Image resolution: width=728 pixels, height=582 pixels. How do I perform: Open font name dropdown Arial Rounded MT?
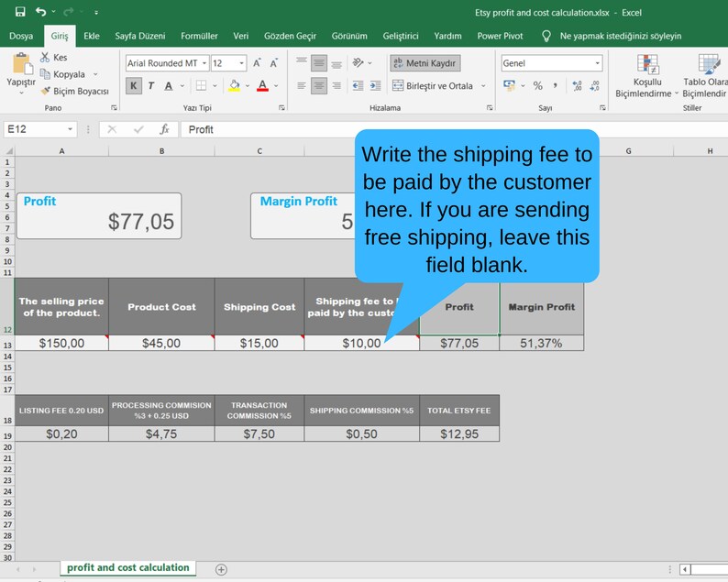pyautogui.click(x=204, y=62)
